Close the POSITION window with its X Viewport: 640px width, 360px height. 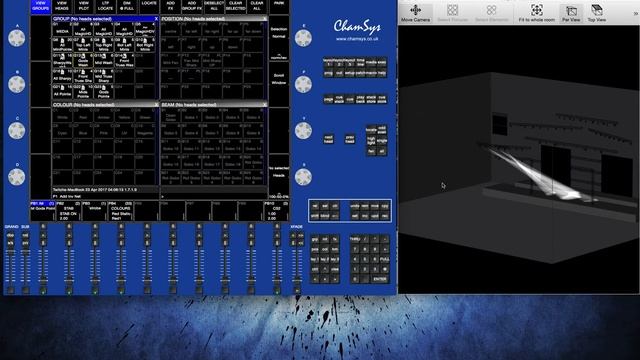click(x=265, y=19)
